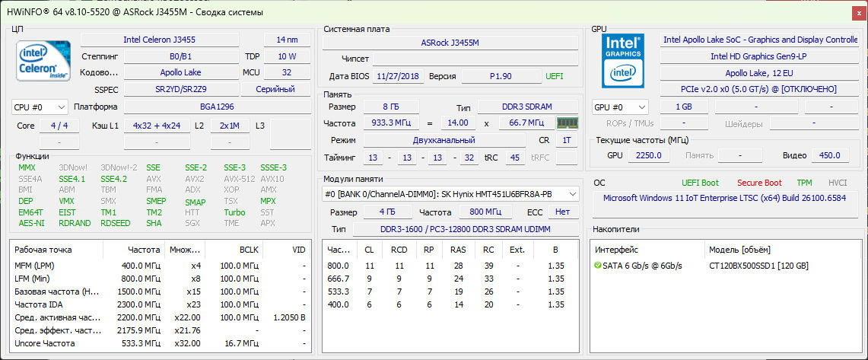The height and width of the screenshot is (360, 868).
Task: Click the Intel Graphics logo
Action: click(x=623, y=60)
